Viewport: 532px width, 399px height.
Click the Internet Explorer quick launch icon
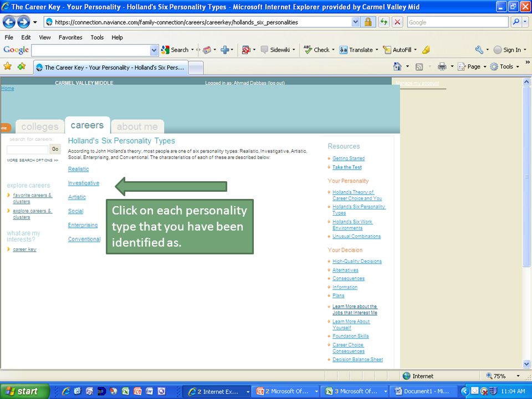point(66,391)
